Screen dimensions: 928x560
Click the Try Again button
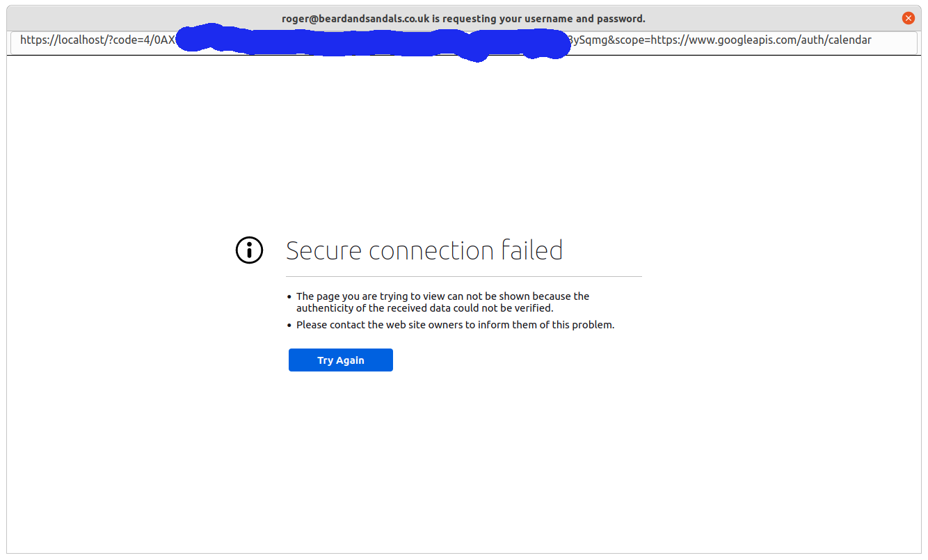coord(341,360)
